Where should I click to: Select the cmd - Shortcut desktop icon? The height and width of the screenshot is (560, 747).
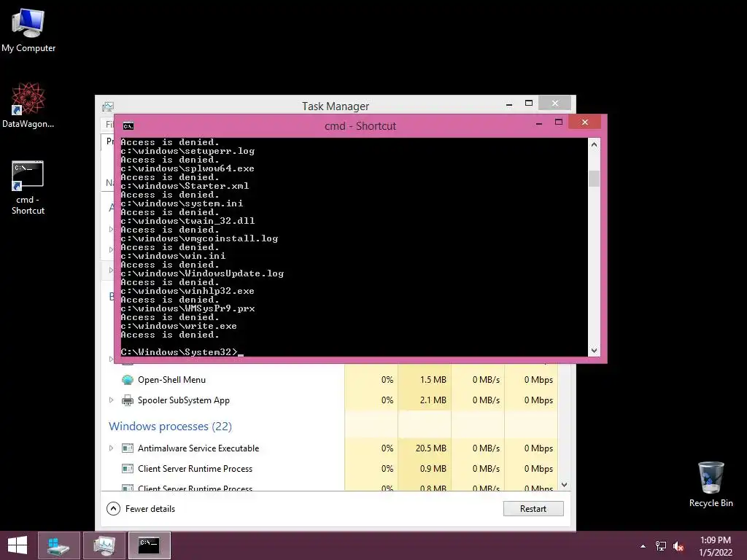click(x=28, y=187)
